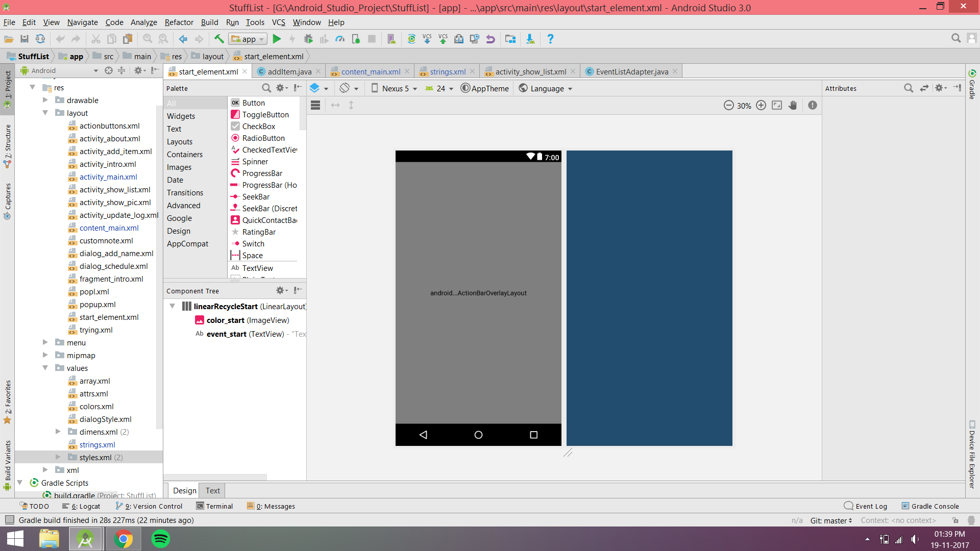Screen dimensions: 980x551
Task: Adjust the zoom level 30% slider
Action: 745,105
